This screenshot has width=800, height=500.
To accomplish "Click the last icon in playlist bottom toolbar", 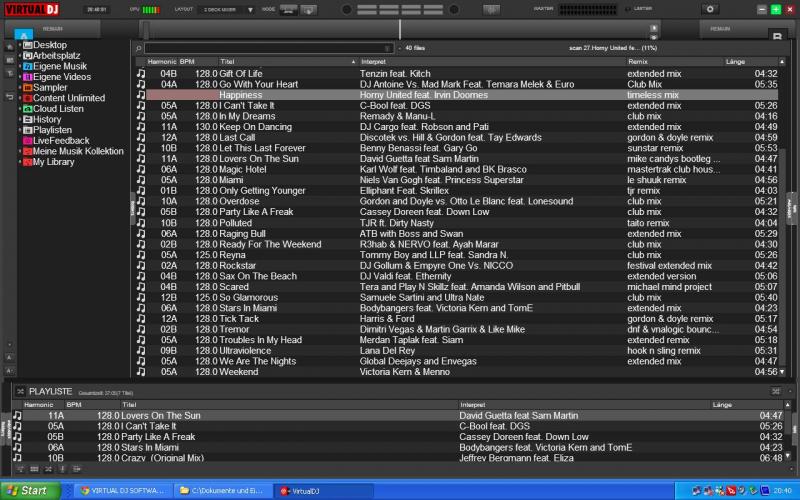I will [x=77, y=469].
